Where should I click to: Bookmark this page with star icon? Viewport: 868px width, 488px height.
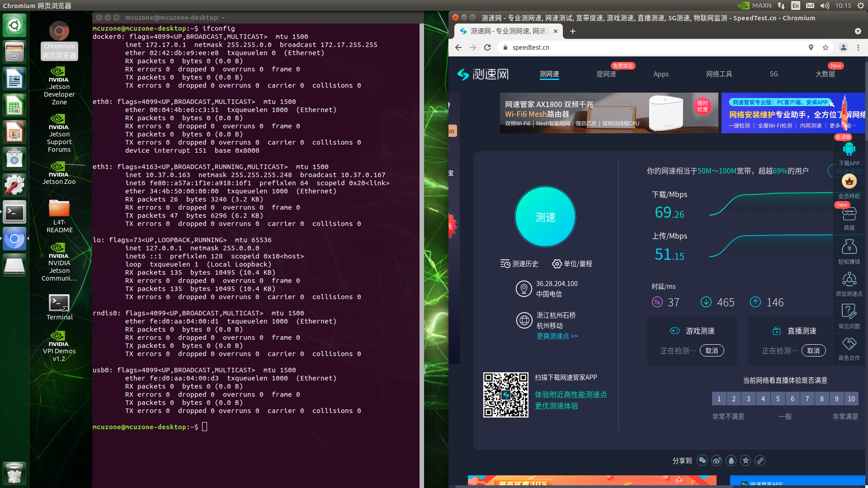(826, 47)
